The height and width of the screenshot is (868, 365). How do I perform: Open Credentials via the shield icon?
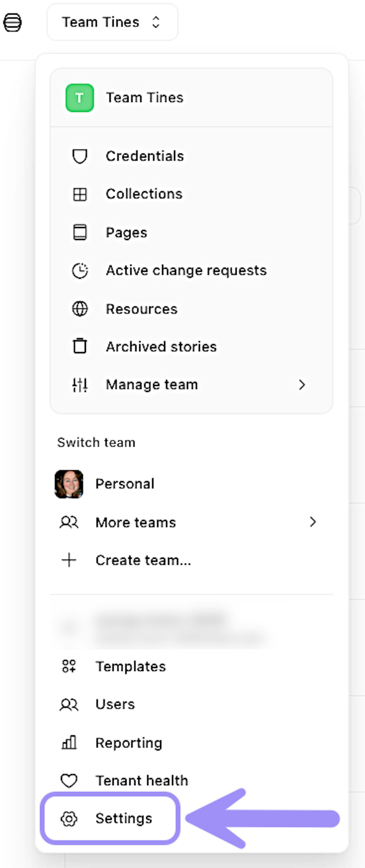(80, 156)
